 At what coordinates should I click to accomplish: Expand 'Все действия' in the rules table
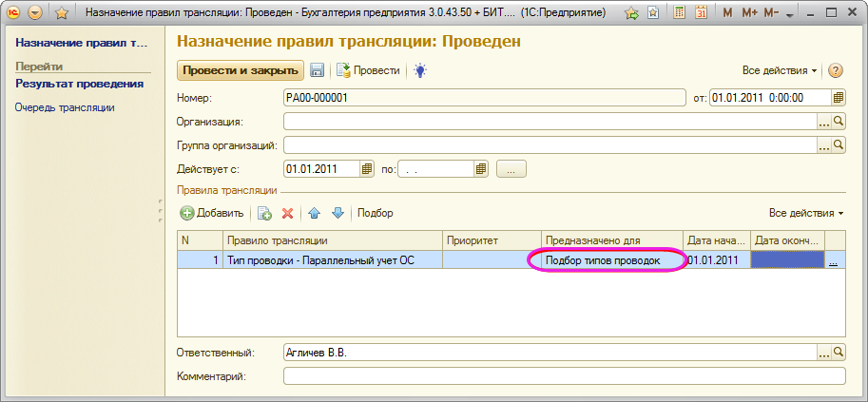point(806,214)
